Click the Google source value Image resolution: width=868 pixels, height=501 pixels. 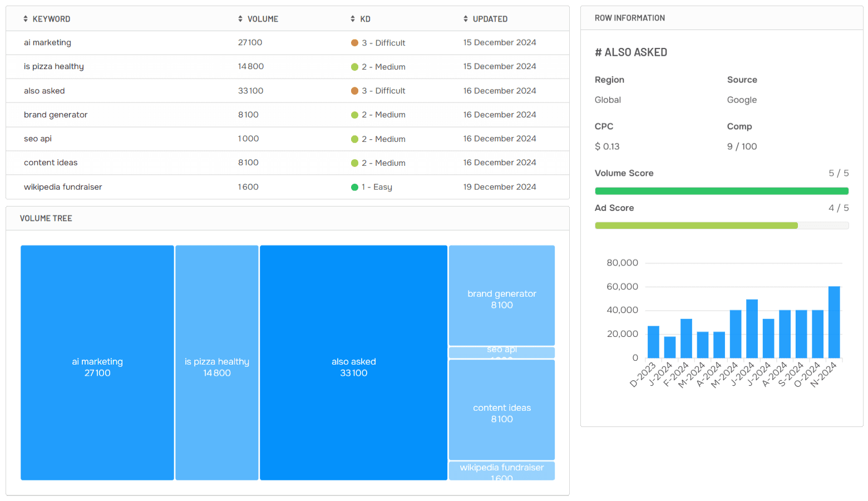point(742,100)
